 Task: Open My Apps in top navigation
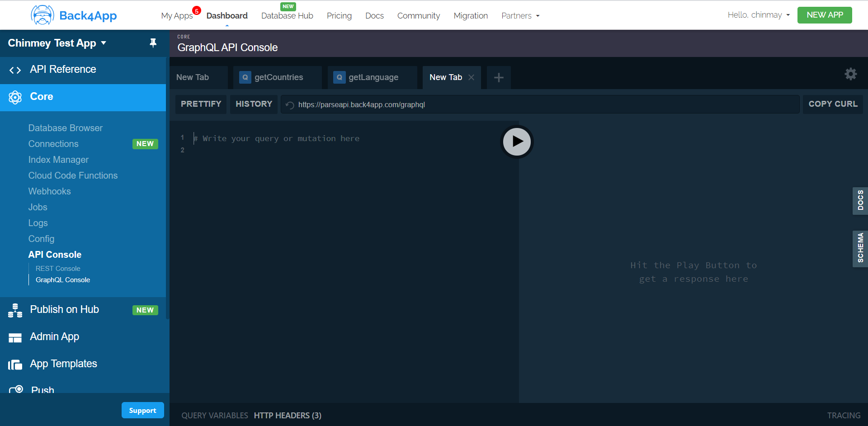click(177, 16)
